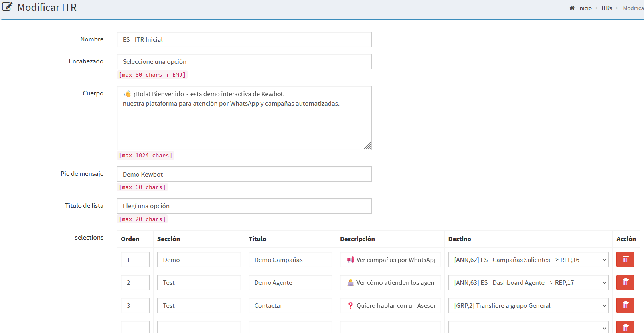The height and width of the screenshot is (333, 644).
Task: Click the home icon in breadcrumb
Action: (572, 8)
